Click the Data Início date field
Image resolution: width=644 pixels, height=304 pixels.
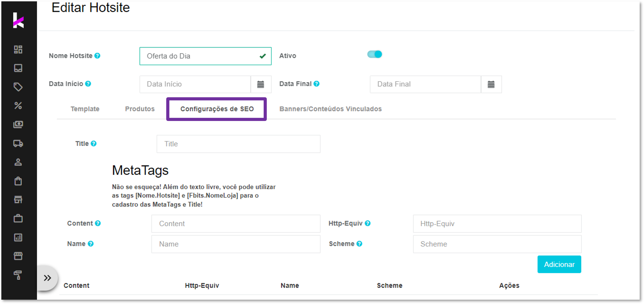point(195,84)
